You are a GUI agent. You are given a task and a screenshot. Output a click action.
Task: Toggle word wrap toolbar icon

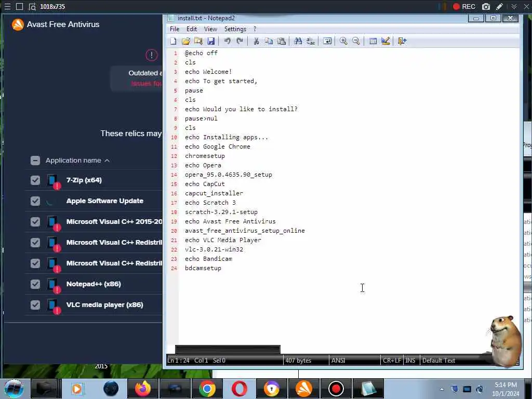[x=327, y=41]
